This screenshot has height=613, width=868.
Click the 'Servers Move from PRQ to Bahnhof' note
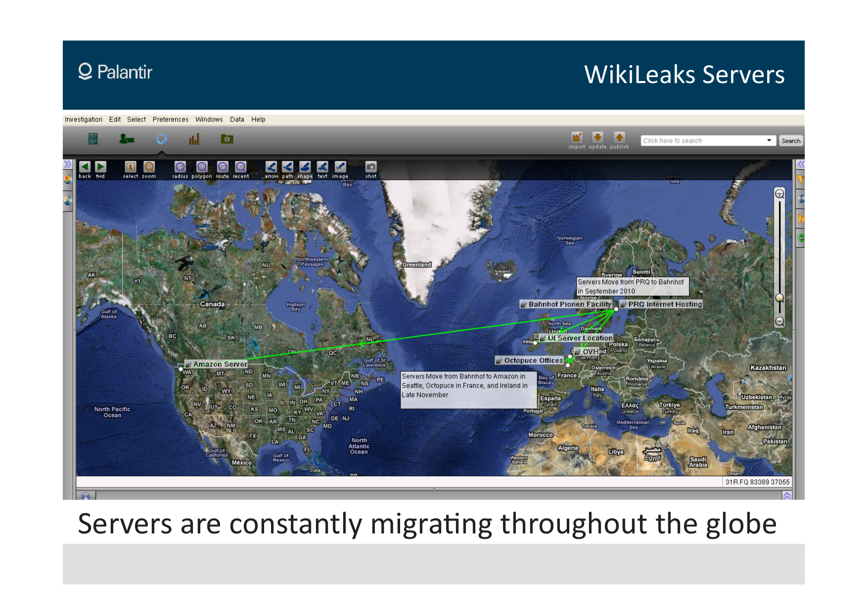click(x=633, y=286)
